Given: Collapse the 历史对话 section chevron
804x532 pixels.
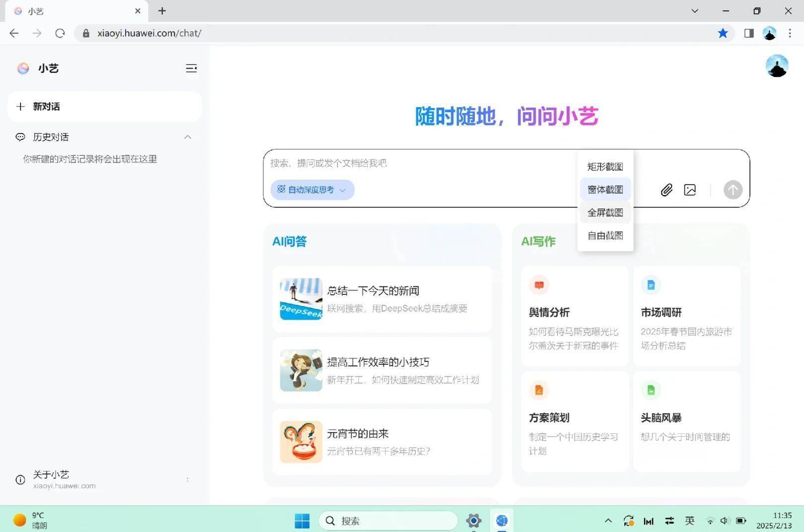Looking at the screenshot, I should [x=188, y=137].
